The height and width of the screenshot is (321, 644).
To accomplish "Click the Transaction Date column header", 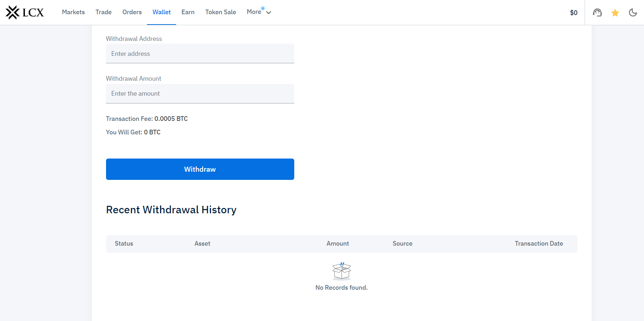I will [539, 244].
